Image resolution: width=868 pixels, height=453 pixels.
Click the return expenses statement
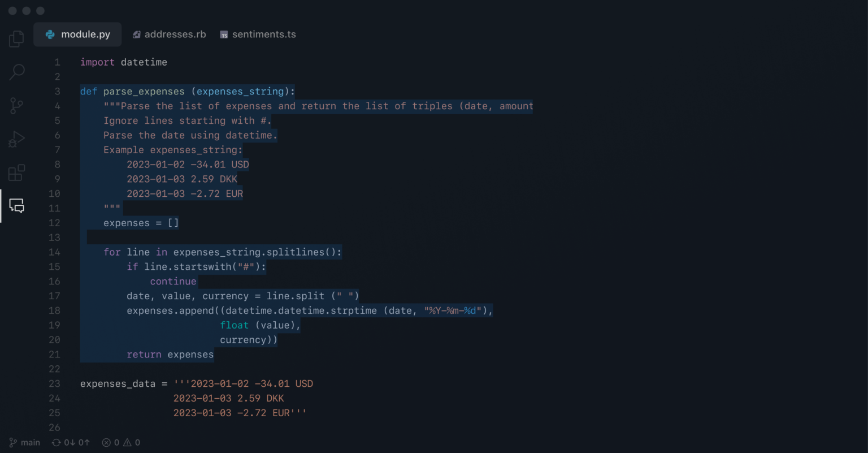pyautogui.click(x=170, y=355)
